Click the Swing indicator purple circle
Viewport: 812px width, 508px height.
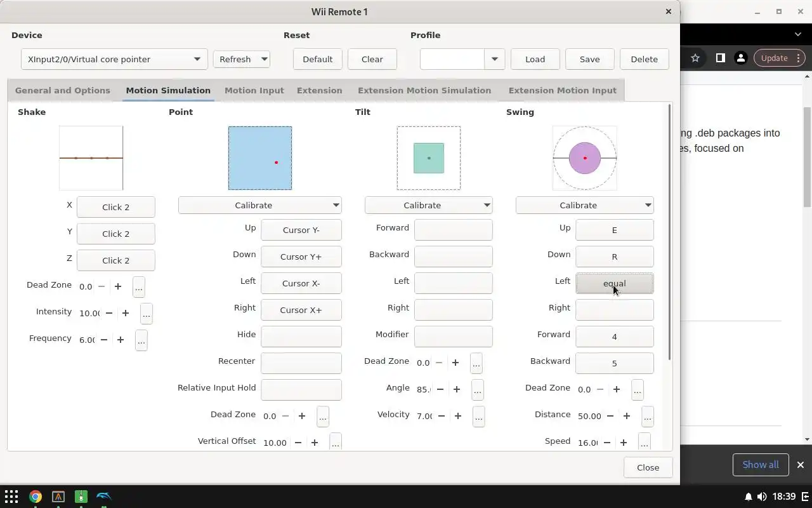click(x=585, y=158)
